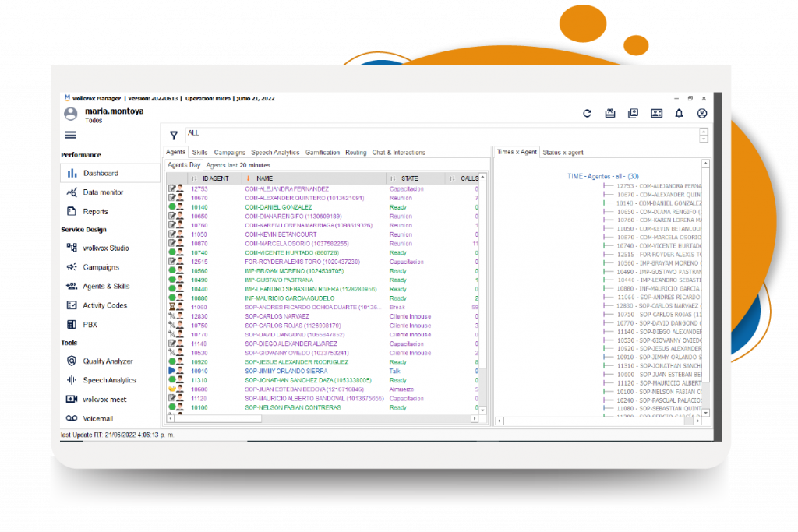Sort the table by ID AGENT column

point(215,178)
